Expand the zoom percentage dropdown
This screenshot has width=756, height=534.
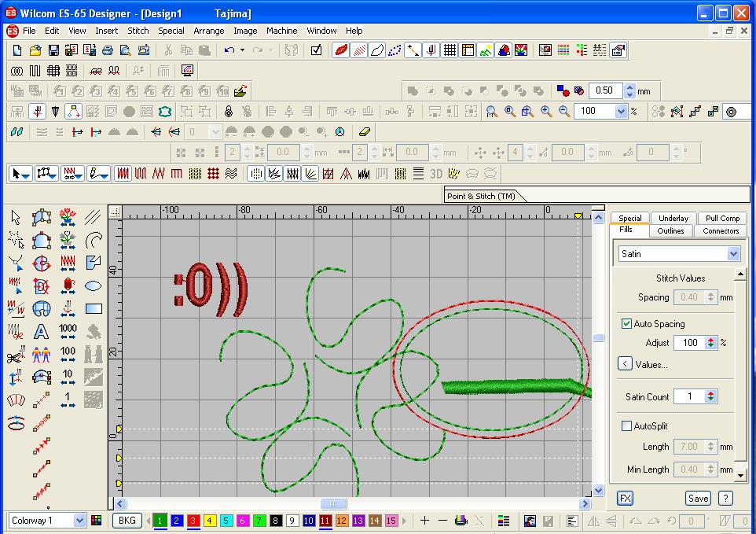(620, 112)
